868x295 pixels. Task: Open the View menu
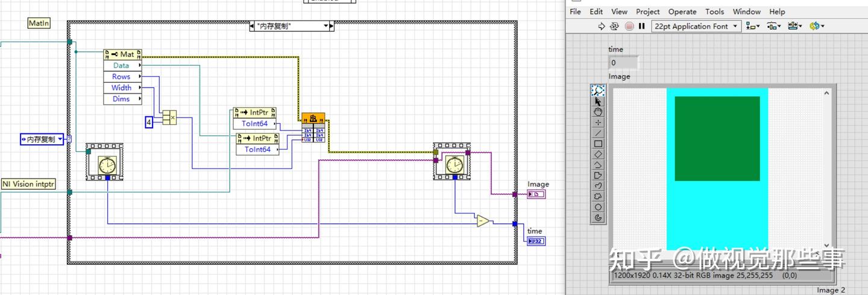click(619, 11)
